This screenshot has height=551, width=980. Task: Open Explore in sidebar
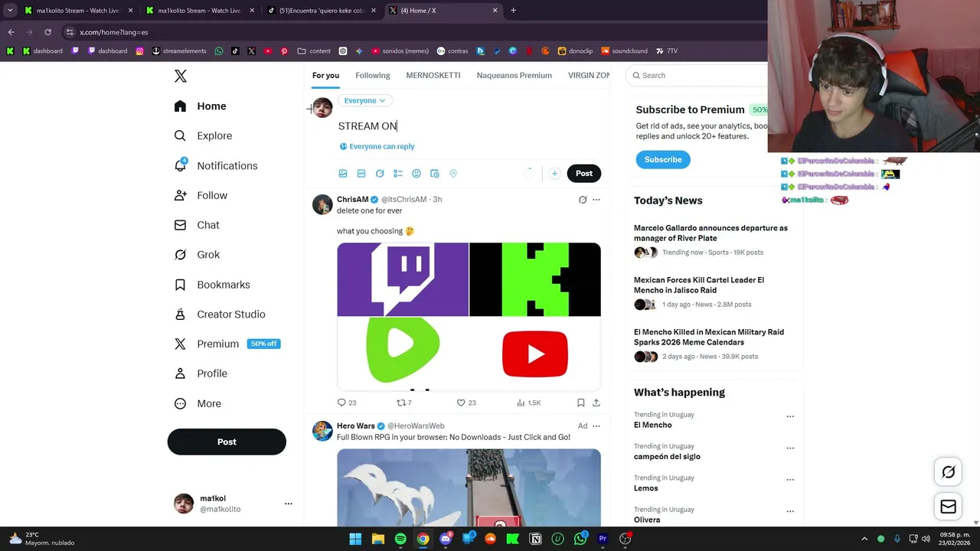[x=203, y=136]
